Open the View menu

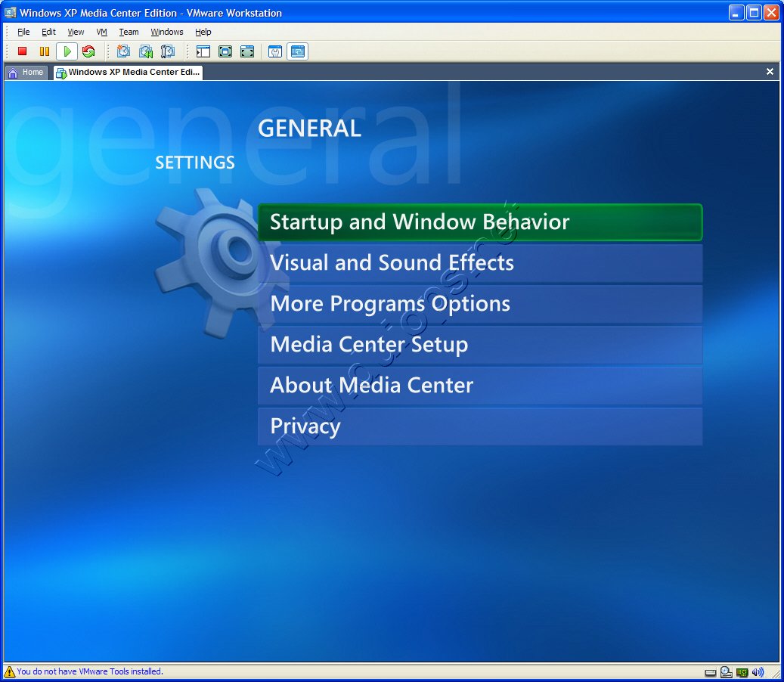pyautogui.click(x=76, y=32)
